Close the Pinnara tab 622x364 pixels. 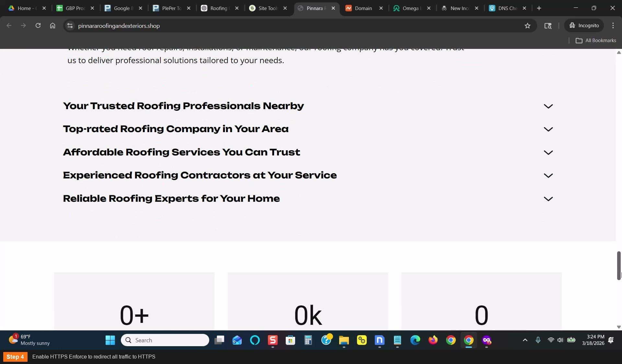333,8
